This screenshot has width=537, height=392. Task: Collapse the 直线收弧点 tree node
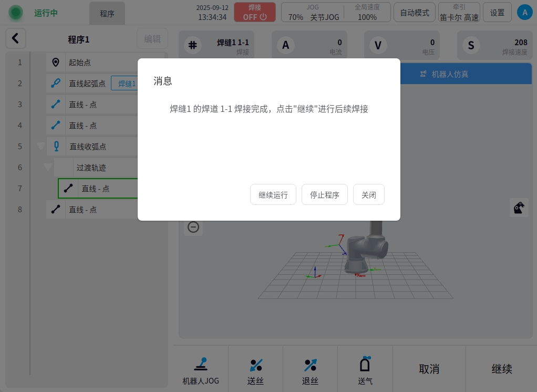click(x=41, y=147)
